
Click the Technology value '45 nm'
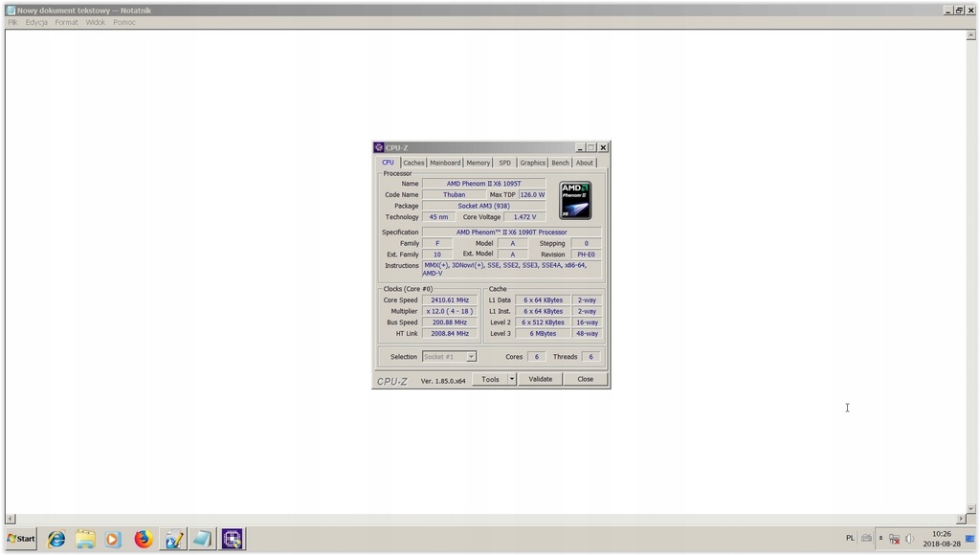[438, 217]
